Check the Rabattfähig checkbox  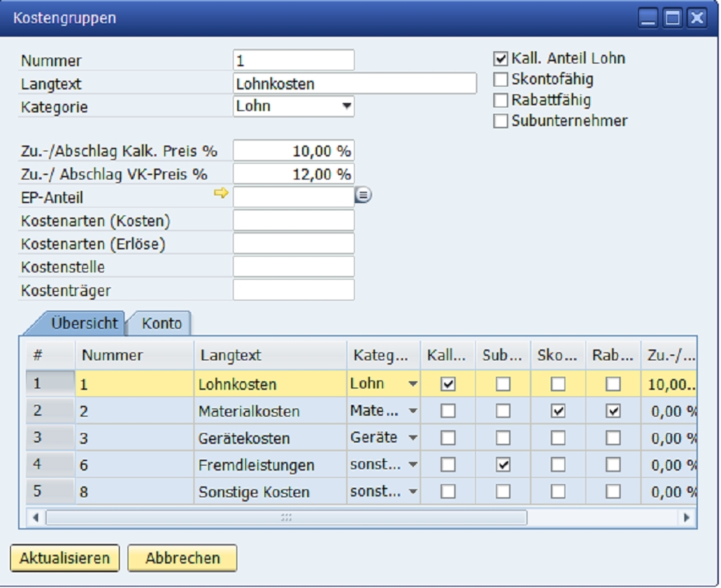(500, 101)
